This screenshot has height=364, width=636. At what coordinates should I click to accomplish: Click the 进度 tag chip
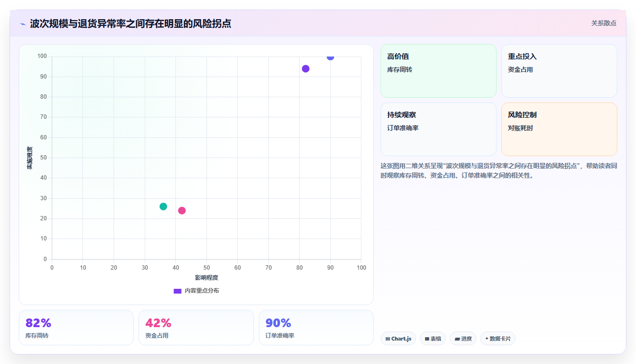[x=463, y=339]
